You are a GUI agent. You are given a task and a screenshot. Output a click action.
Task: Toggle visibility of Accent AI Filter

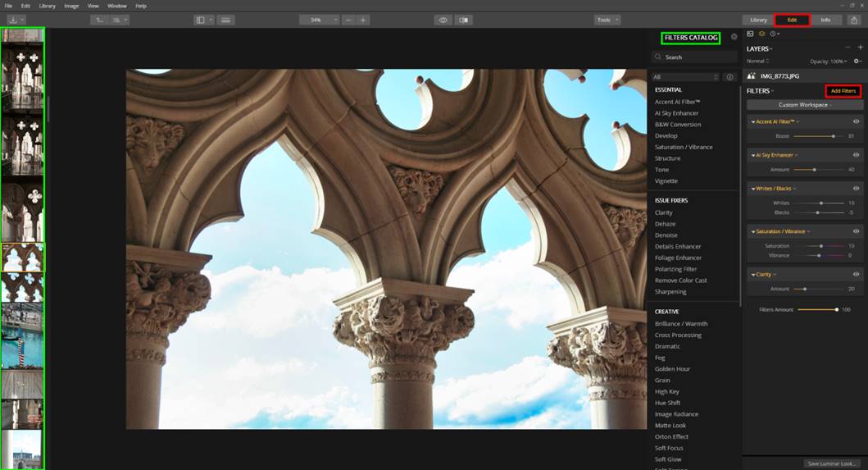point(856,121)
